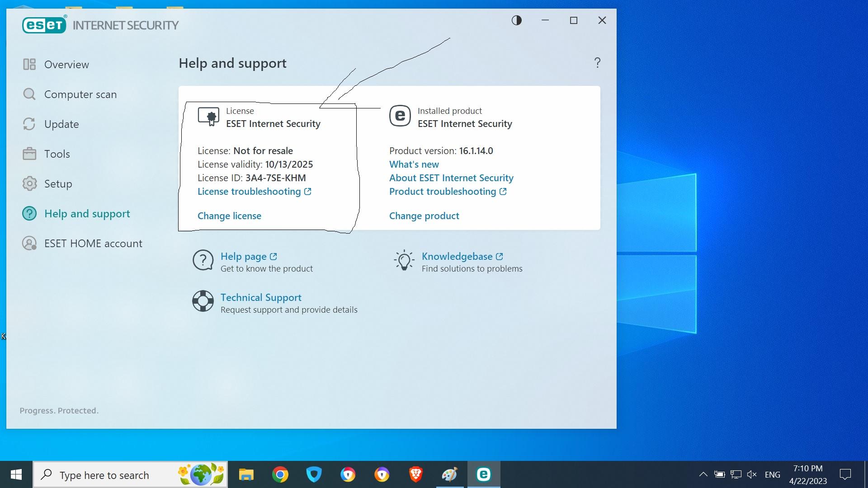The image size is (868, 488).
Task: Open the Overview section
Action: click(x=66, y=65)
